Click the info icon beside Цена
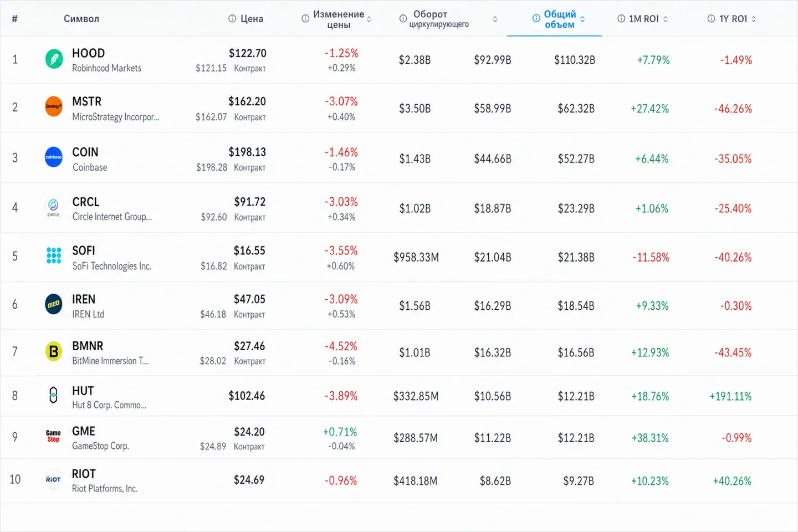 232,19
